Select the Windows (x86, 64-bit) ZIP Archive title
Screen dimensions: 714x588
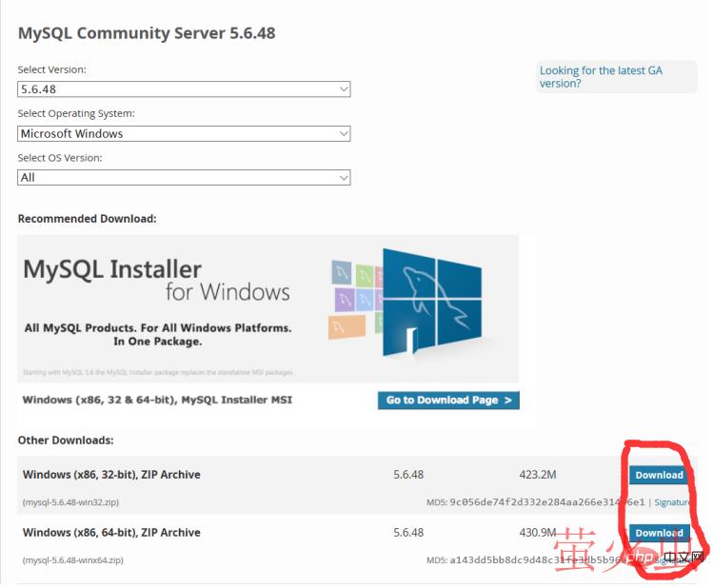[x=111, y=533]
